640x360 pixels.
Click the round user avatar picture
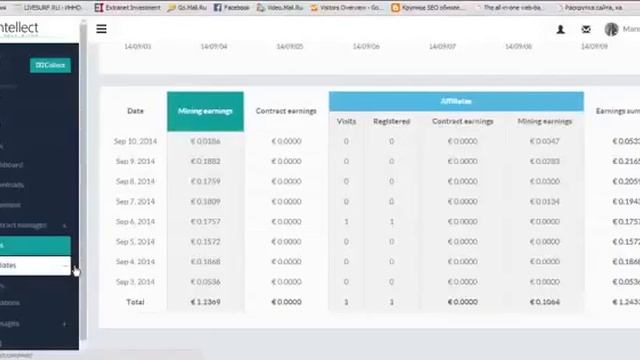[611, 29]
